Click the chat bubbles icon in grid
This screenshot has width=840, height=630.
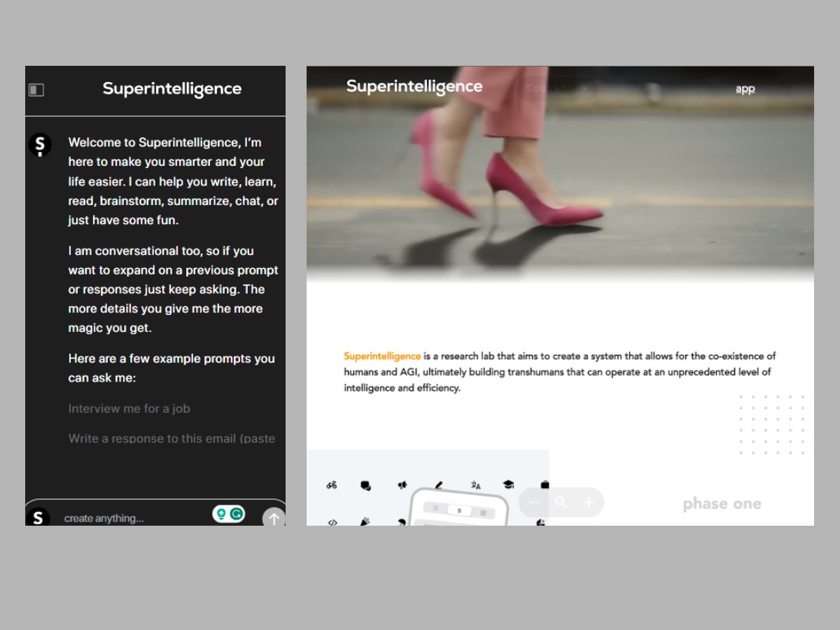[x=365, y=484]
